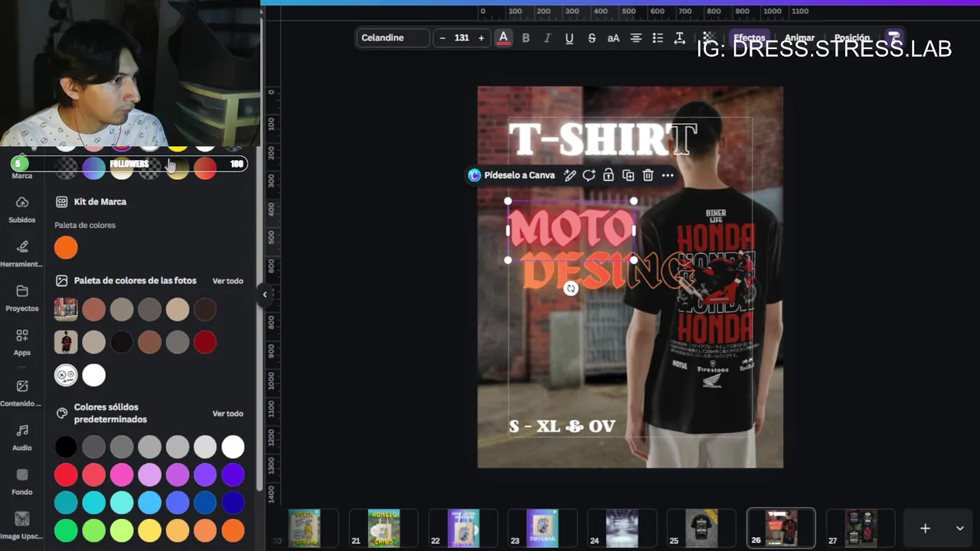Edit the font size value 131
Viewport: 980px width, 551px height.
(462, 37)
